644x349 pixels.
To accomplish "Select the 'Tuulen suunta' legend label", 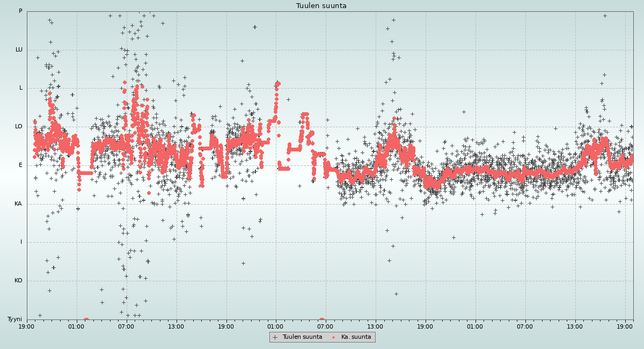I will click(x=302, y=337).
